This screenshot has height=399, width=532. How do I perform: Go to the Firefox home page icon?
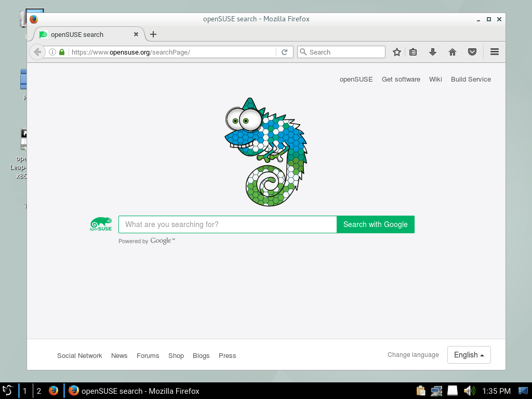pyautogui.click(x=452, y=52)
